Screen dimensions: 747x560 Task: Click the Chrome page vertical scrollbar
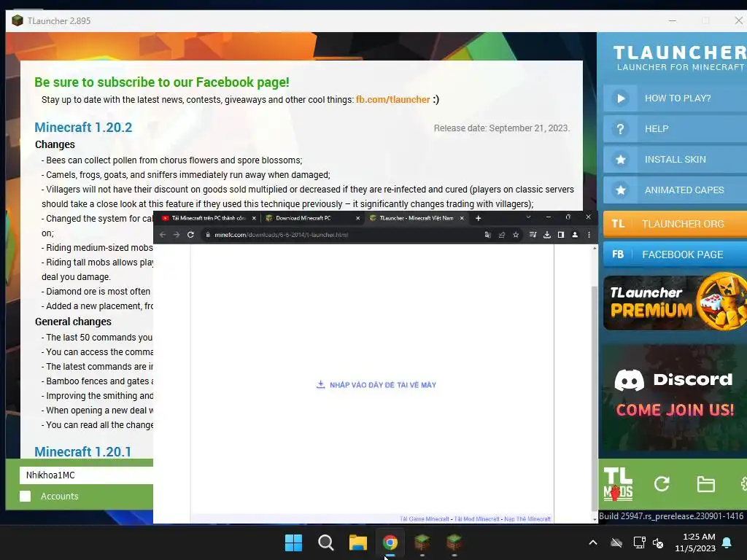594,397
